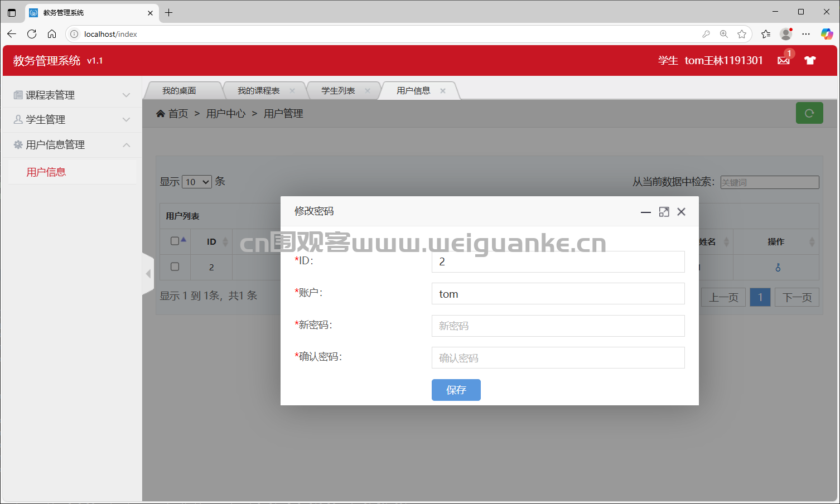Screen dimensions: 840x504
Task: Close the 我的课程表 tab
Action: [x=292, y=90]
